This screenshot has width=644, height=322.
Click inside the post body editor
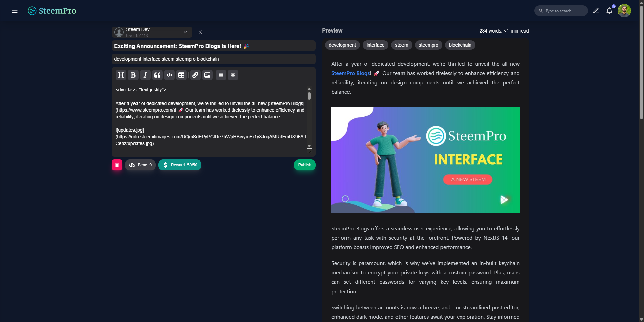[211, 117]
